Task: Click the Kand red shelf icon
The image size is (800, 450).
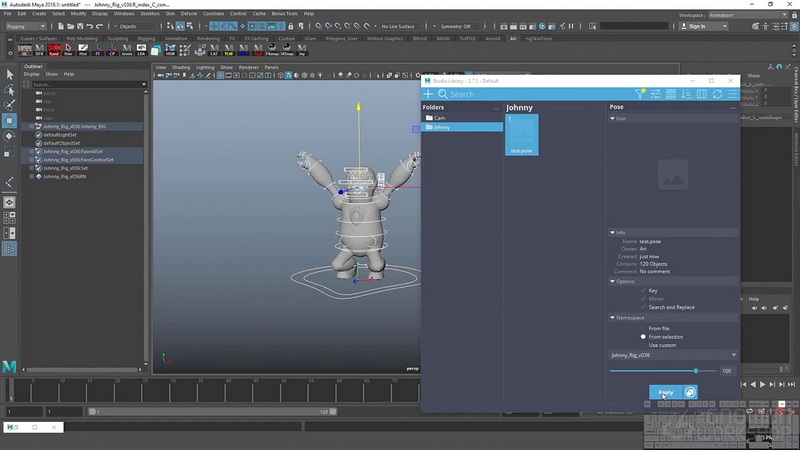Action: click(x=54, y=50)
